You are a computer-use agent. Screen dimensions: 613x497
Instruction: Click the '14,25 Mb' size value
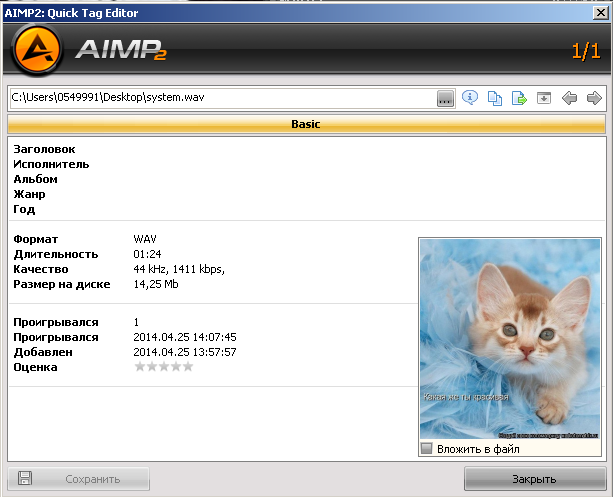point(156,284)
